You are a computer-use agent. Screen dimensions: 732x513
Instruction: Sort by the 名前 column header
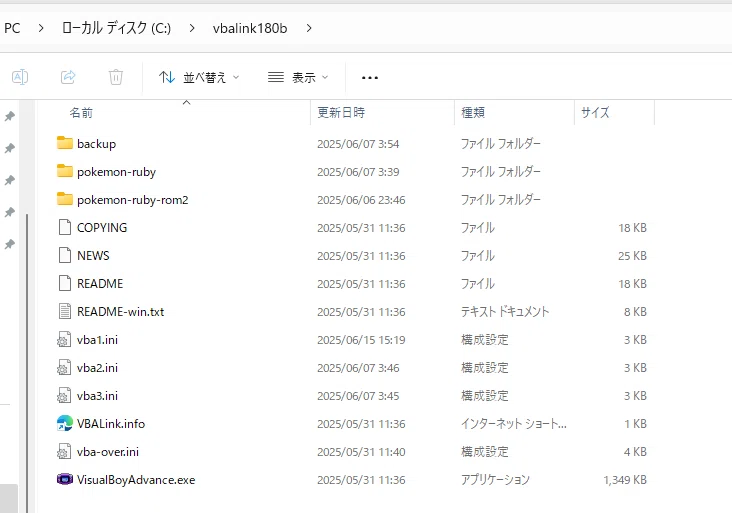point(81,112)
